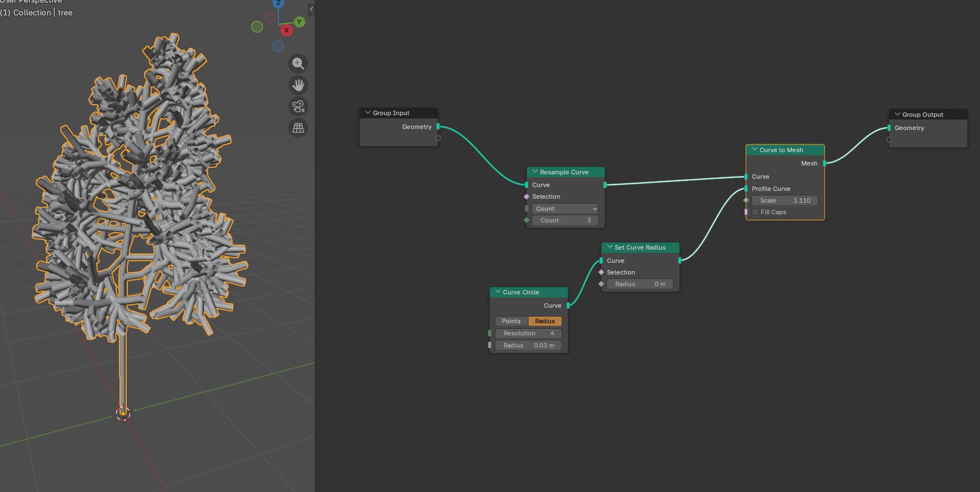Click Resample Curve Selection socket
Screen dimensions: 980x492
[x=526, y=196]
